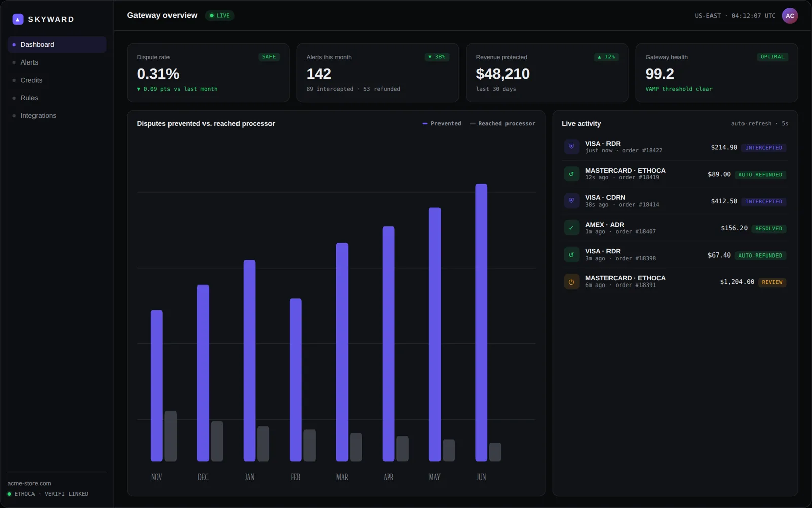The width and height of the screenshot is (812, 508).
Task: Click checkmark icon on AMEX ADR row
Action: (x=571, y=228)
